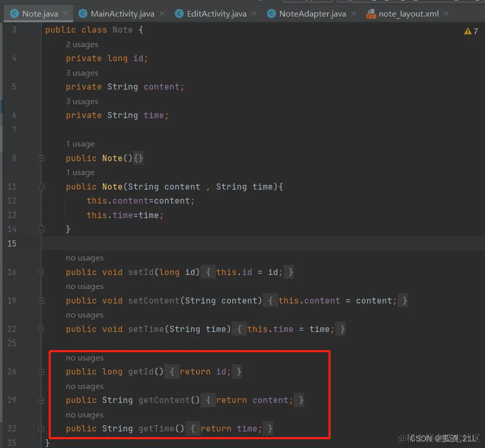Click 'no usages' hint above getId
The image size is (485, 448).
tap(84, 358)
